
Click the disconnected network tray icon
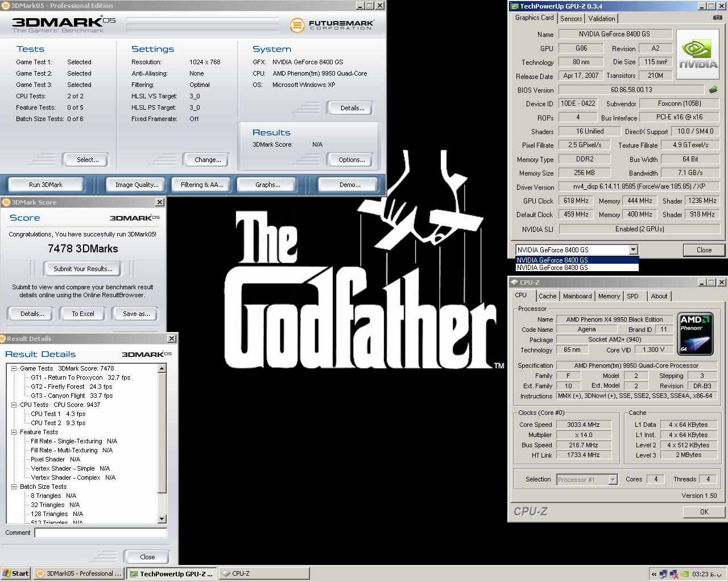click(674, 573)
